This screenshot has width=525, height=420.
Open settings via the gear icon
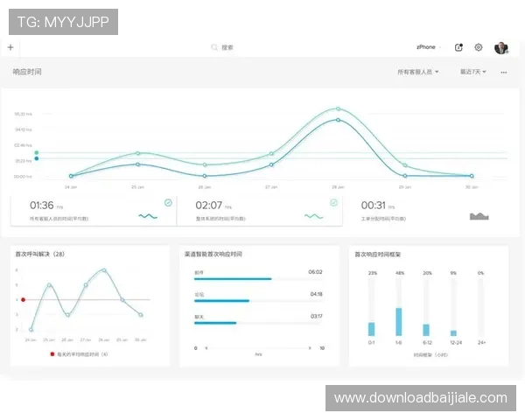click(x=479, y=47)
